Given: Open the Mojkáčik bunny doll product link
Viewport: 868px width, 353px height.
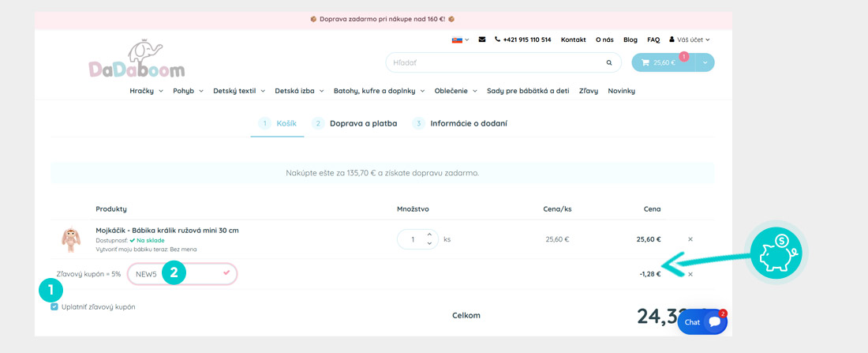Looking at the screenshot, I should pos(167,231).
